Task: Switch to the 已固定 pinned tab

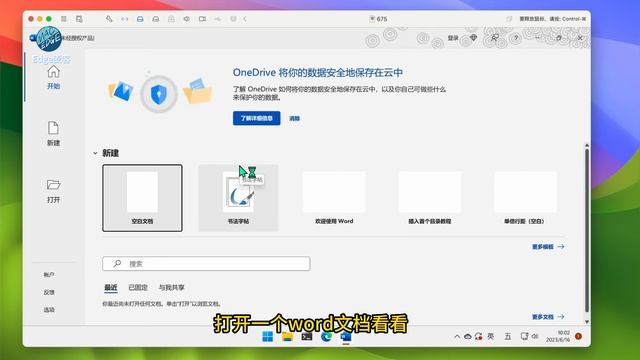Action: [138, 287]
